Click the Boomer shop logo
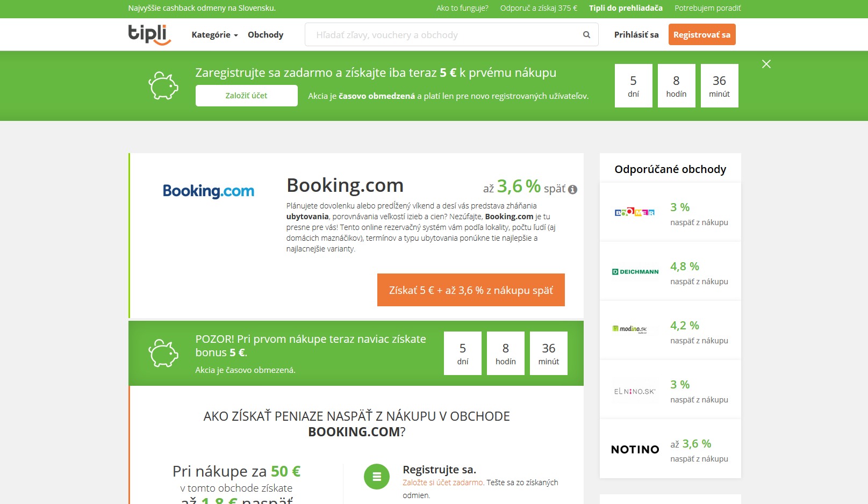Screen dimensions: 868x504 pyautogui.click(x=635, y=213)
